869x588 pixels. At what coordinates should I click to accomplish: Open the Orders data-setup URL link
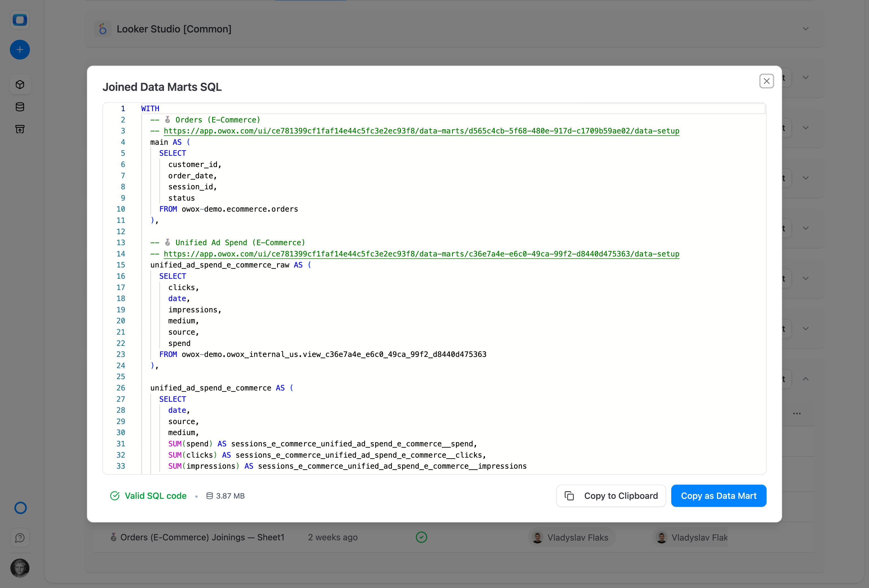pos(422,131)
